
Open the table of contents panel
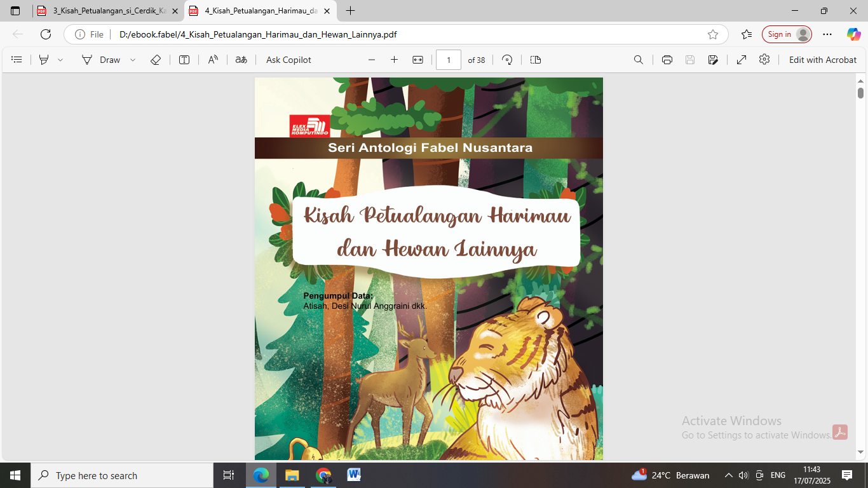(x=16, y=59)
